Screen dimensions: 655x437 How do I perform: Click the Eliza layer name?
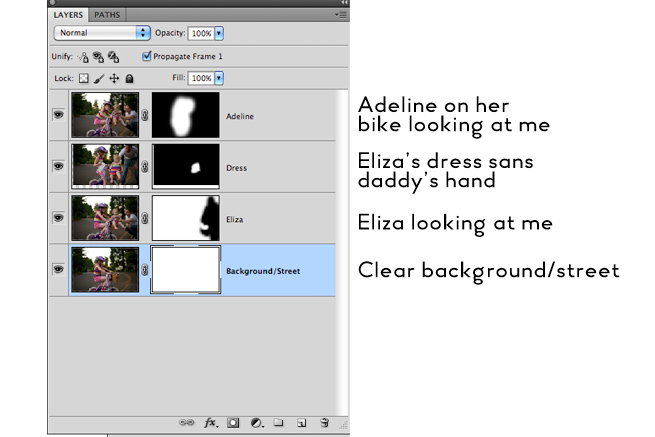pos(234,220)
